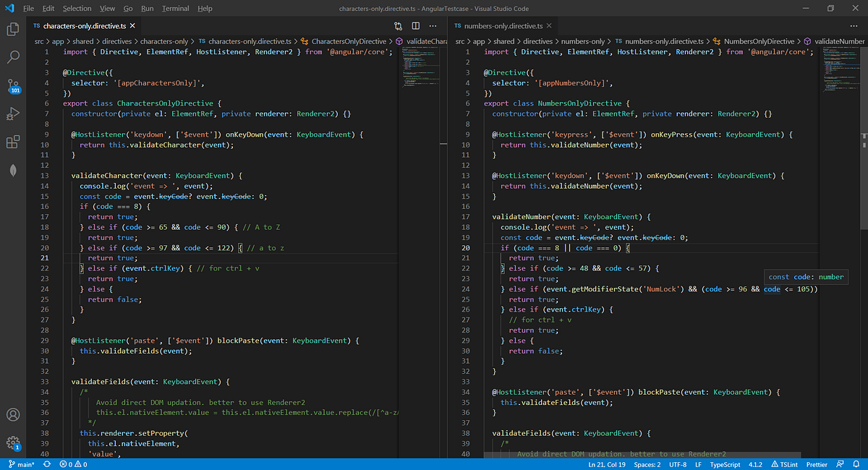
Task: Open the Accounts icon above the gear
Action: click(13, 415)
